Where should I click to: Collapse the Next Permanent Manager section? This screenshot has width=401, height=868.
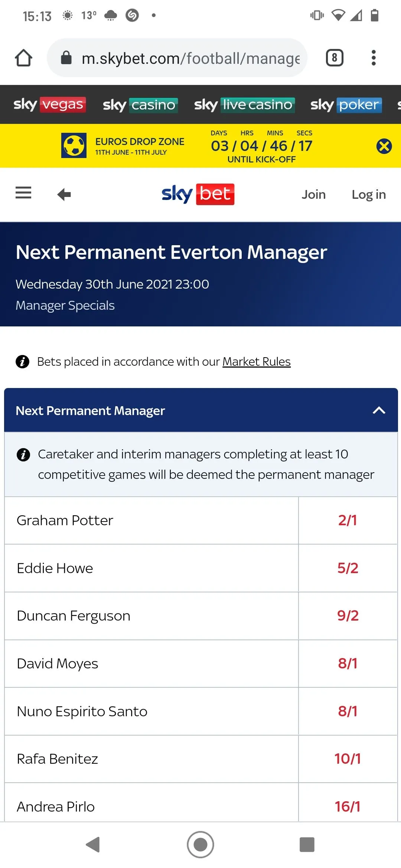(x=379, y=410)
